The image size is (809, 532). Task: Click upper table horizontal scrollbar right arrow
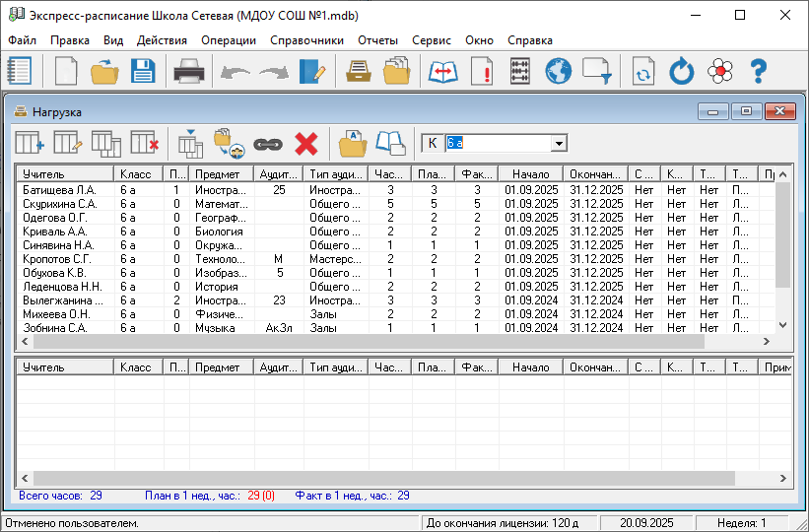pyautogui.click(x=767, y=341)
